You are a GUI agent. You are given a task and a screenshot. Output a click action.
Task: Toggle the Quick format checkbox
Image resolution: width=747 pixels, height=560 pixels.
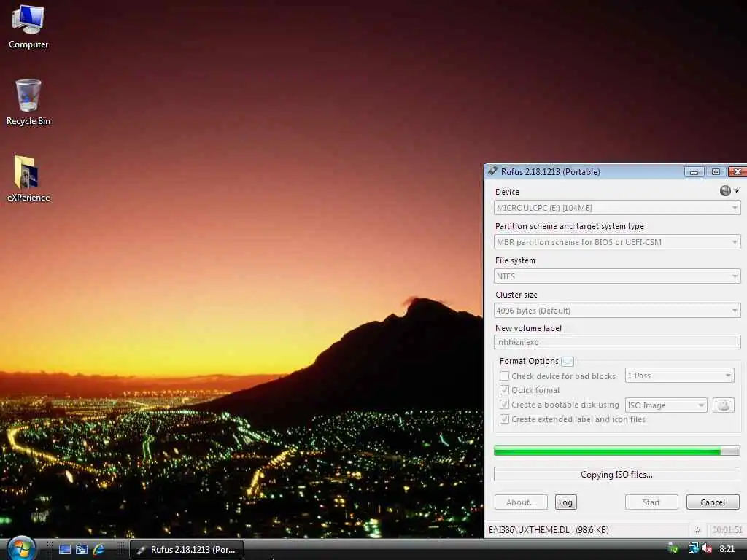(504, 390)
